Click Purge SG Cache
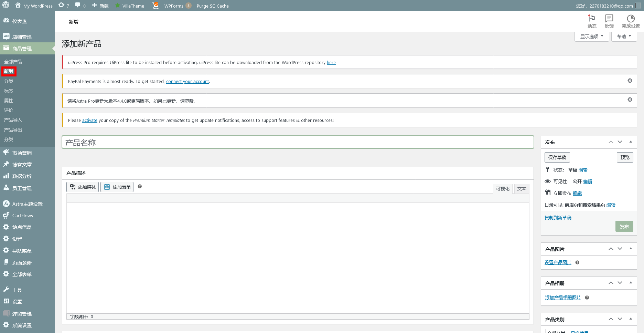The width and height of the screenshot is (644, 333). [213, 6]
